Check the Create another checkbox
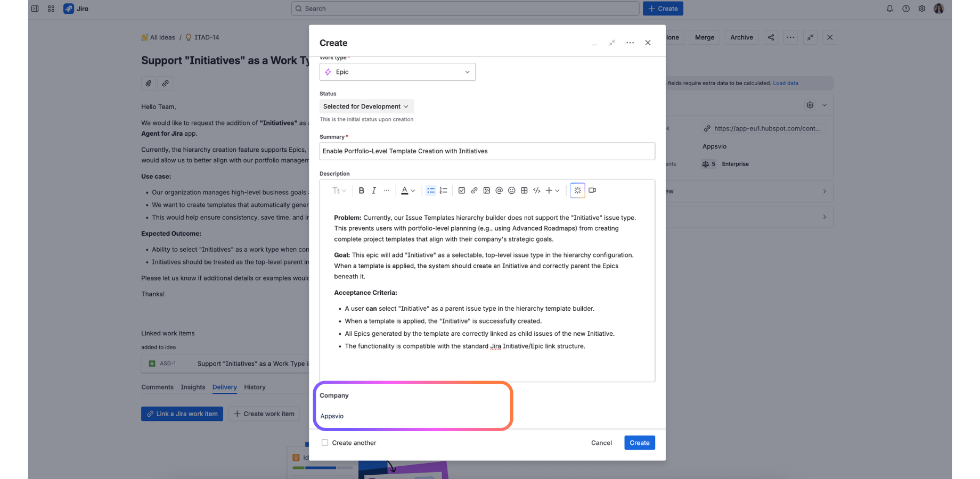This screenshot has width=980, height=479. coord(325,443)
